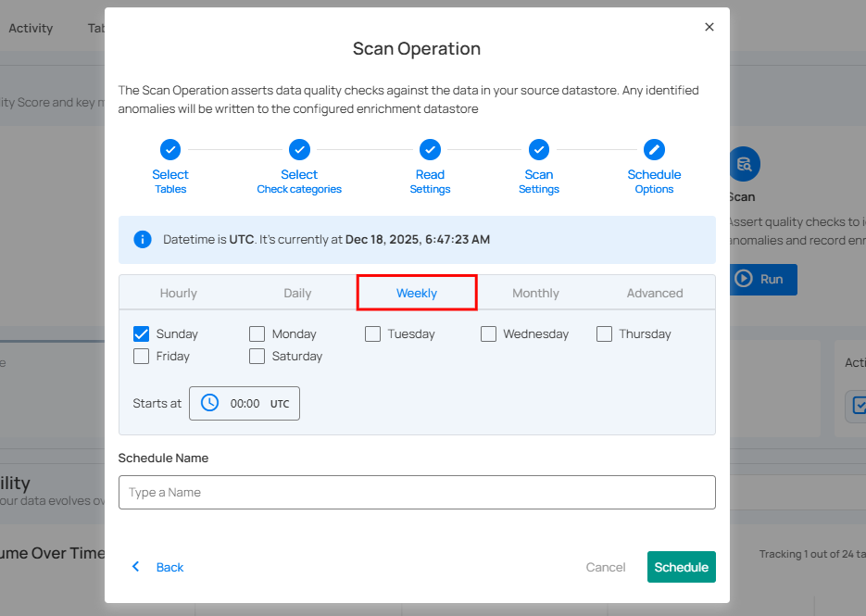Click the Scan Settings step checkmark icon
Image resolution: width=866 pixels, height=616 pixels.
click(539, 150)
